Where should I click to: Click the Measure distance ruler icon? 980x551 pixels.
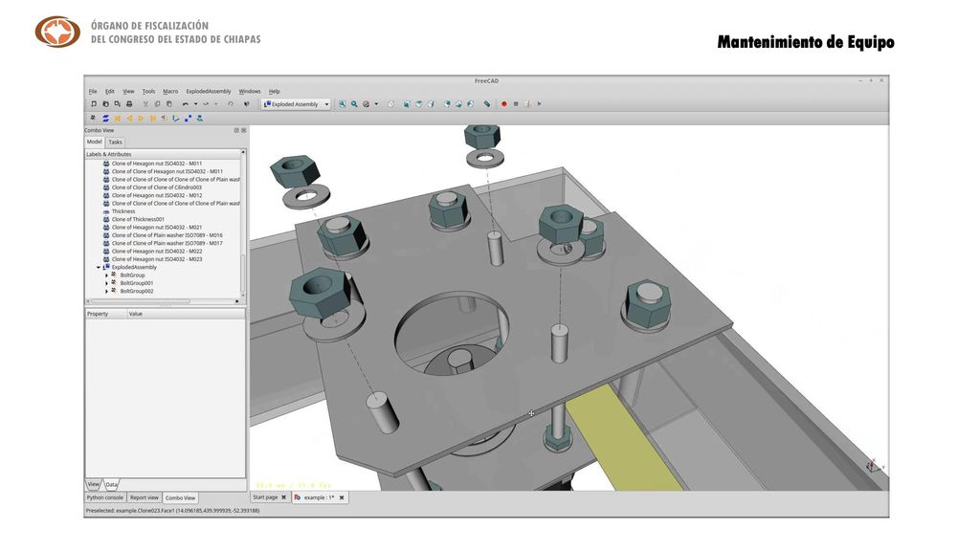tap(487, 103)
